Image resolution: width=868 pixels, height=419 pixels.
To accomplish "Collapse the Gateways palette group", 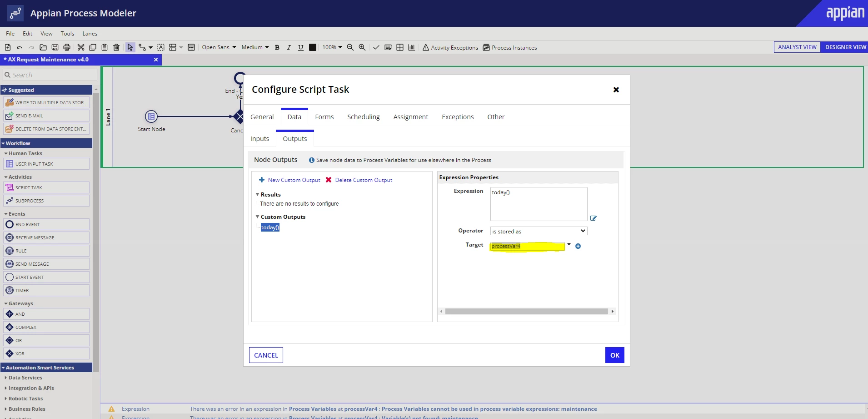I will [x=6, y=303].
